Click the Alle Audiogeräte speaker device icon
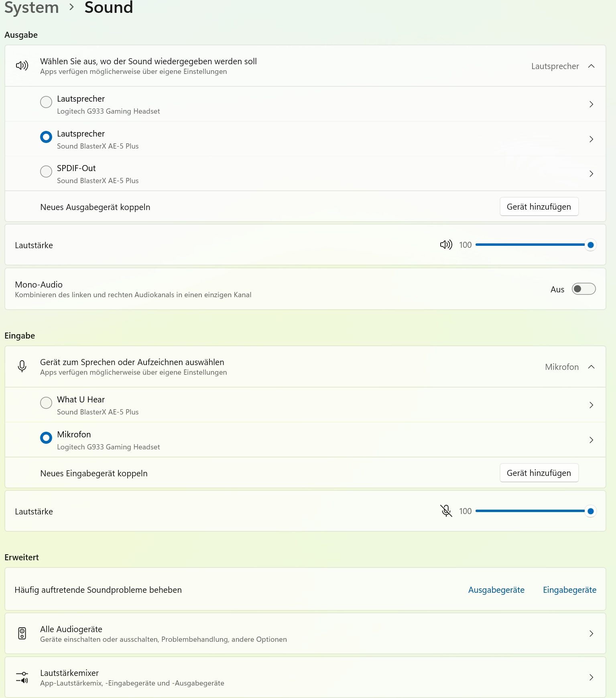The image size is (616, 698). coord(22,633)
